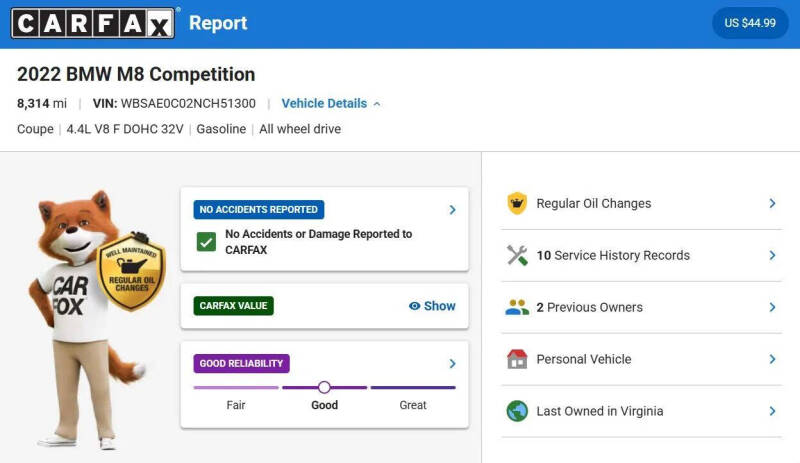Screen dimensions: 800x463
Task: Click the CARFAX logo in the header
Action: (93, 23)
